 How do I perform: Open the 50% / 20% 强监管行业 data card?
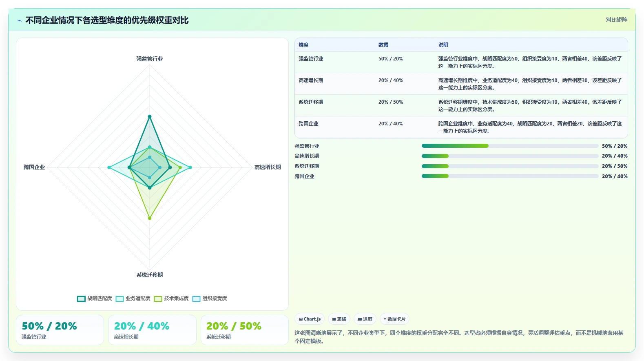click(x=60, y=330)
